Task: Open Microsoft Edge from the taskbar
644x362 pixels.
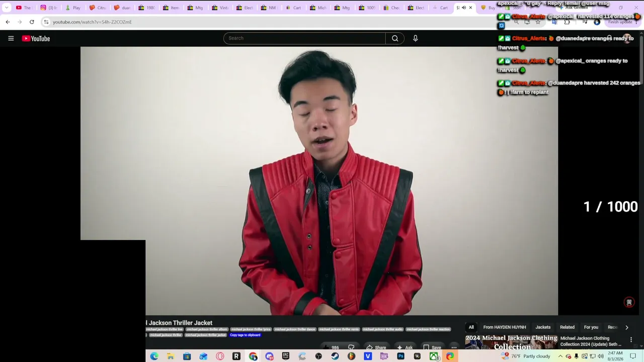Action: click(154, 356)
